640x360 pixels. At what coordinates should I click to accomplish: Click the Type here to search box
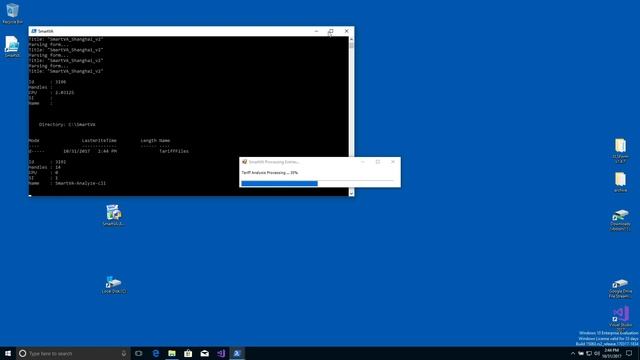point(73,353)
